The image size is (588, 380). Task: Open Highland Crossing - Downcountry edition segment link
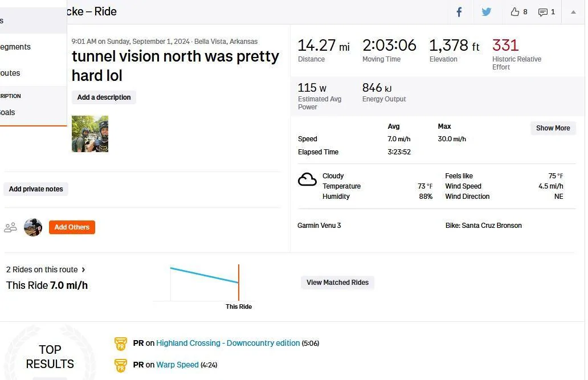point(228,343)
